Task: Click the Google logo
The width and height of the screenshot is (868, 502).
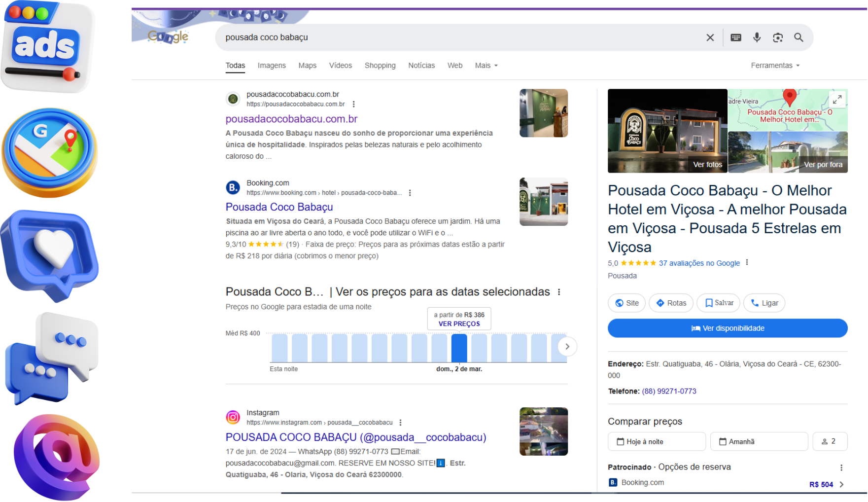Action: point(168,36)
